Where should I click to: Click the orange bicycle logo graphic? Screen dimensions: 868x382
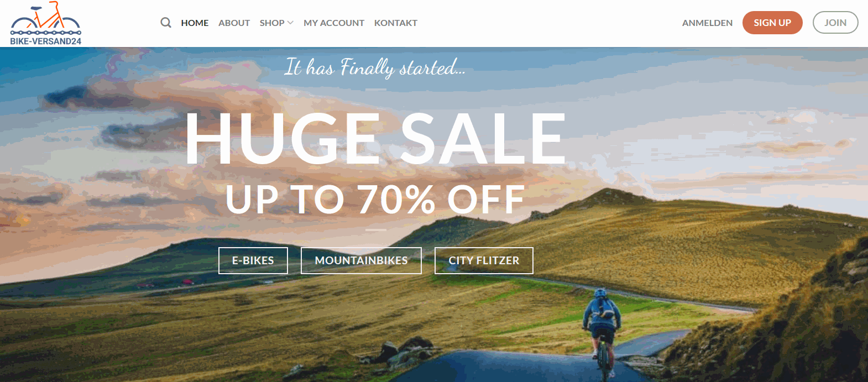[x=45, y=18]
